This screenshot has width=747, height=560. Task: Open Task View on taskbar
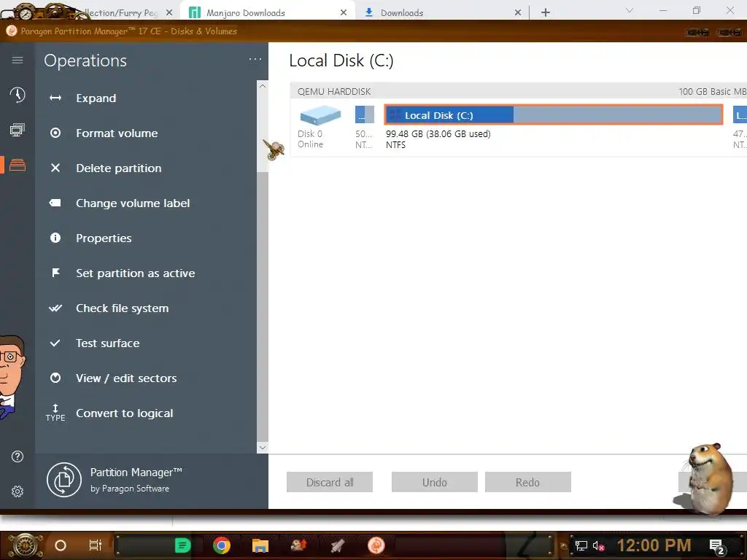96,545
